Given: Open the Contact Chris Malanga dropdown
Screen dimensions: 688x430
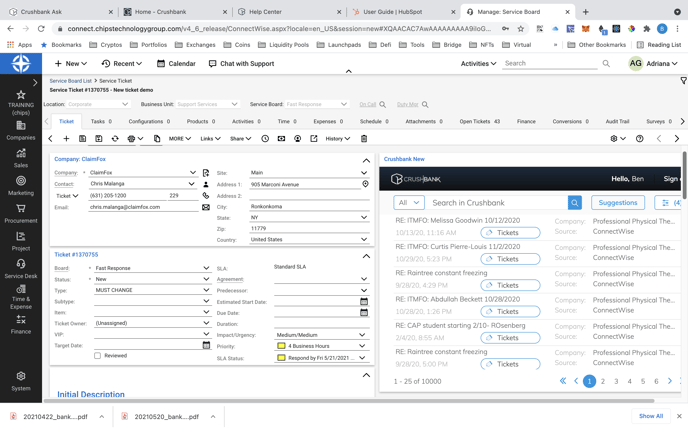Looking at the screenshot, I should click(191, 184).
